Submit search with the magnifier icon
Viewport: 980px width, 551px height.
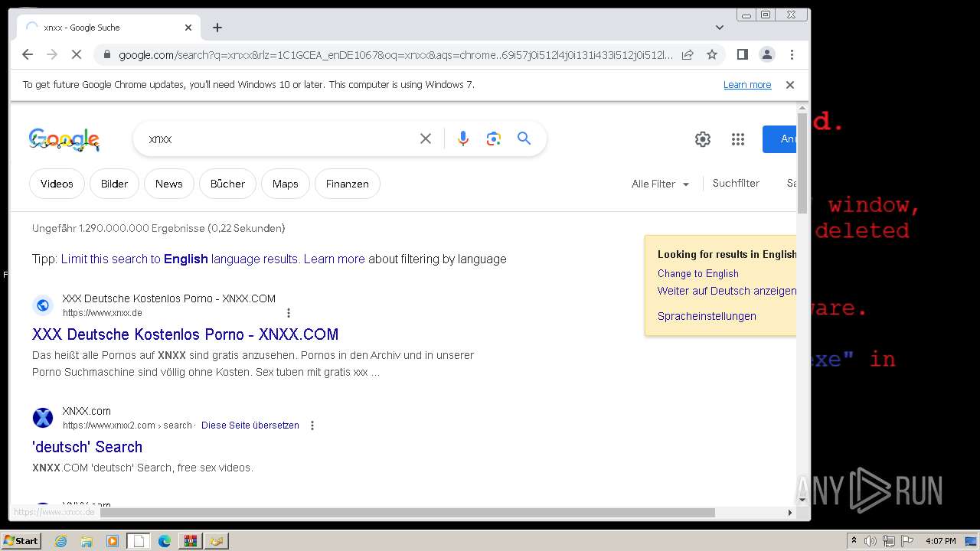[x=524, y=139]
